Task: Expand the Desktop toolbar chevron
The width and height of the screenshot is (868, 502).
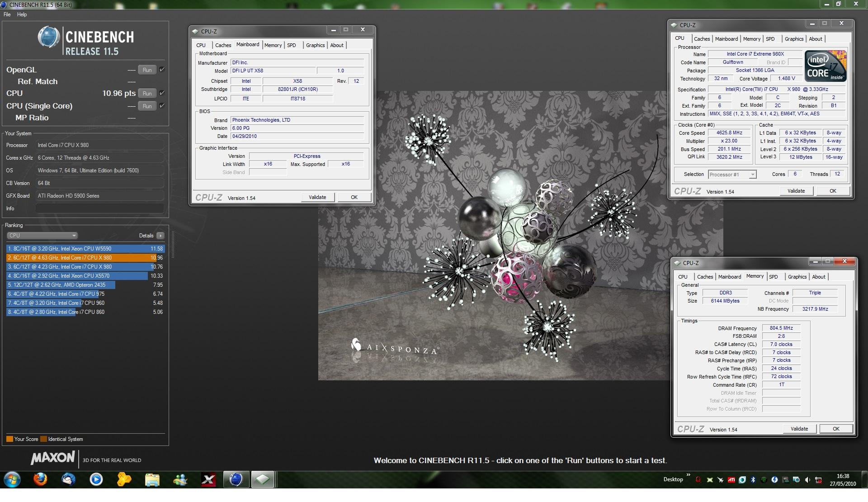Action: point(689,475)
